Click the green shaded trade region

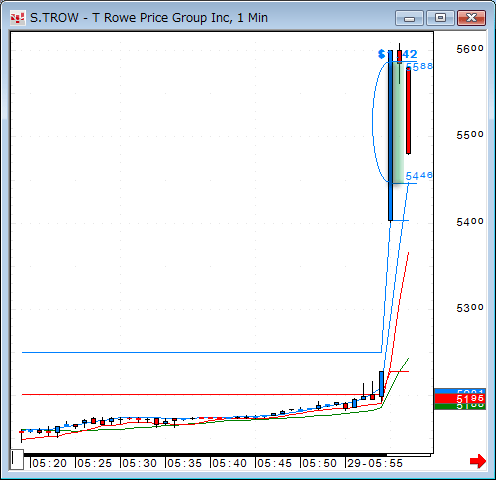(398, 122)
